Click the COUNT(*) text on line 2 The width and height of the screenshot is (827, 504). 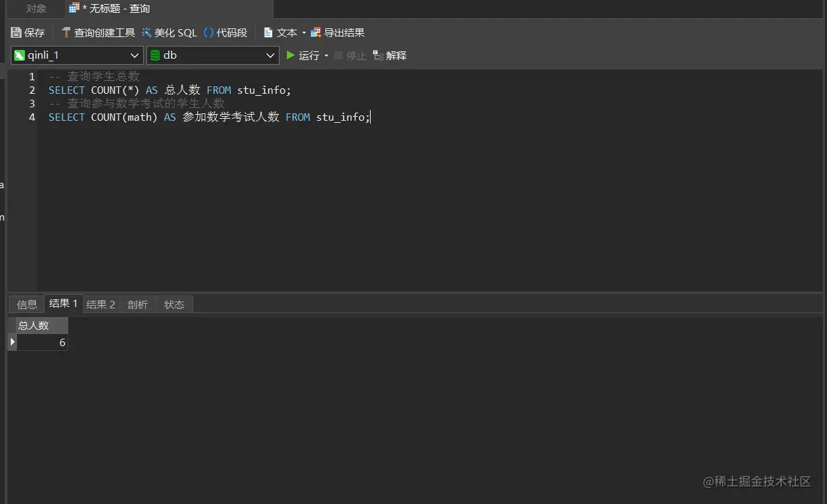(x=115, y=90)
